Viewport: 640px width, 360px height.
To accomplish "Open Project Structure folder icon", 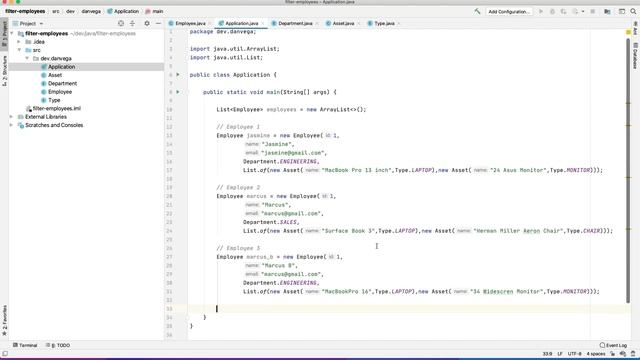I will [607, 11].
